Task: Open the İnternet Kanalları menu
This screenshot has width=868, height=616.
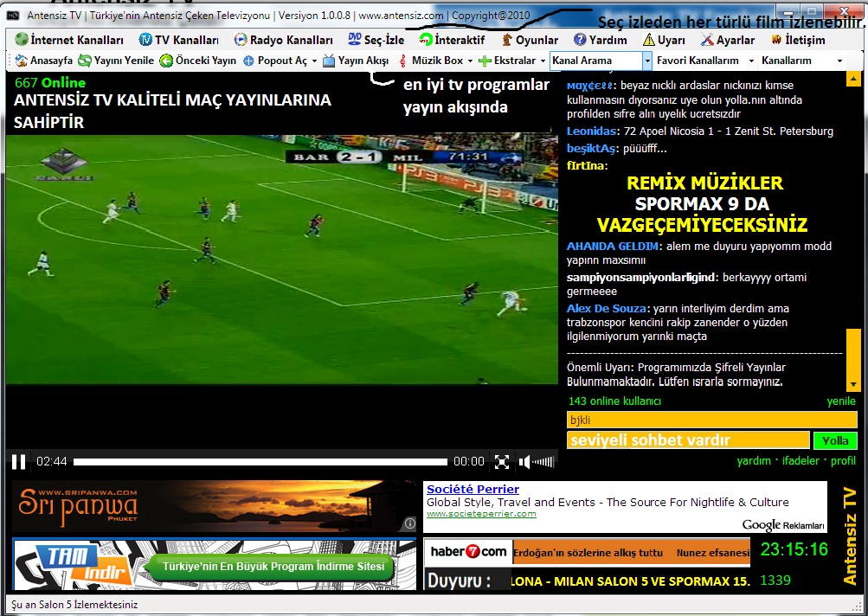Action: (x=70, y=40)
